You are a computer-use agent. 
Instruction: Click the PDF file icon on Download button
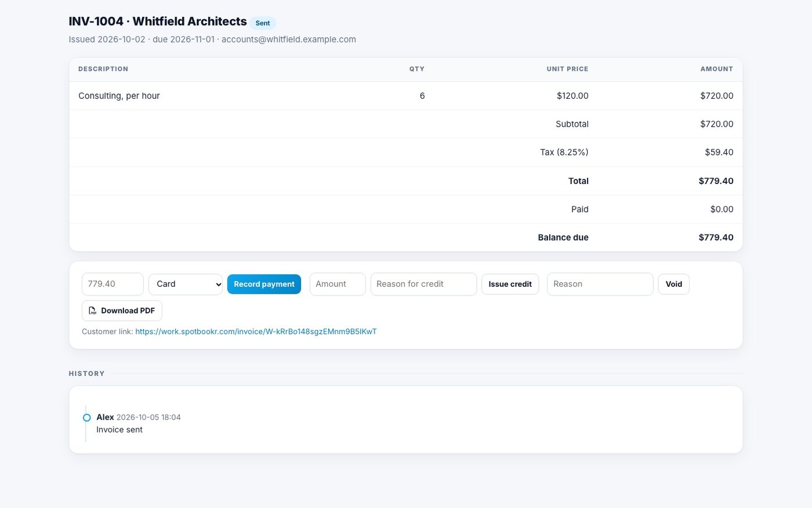(93, 311)
